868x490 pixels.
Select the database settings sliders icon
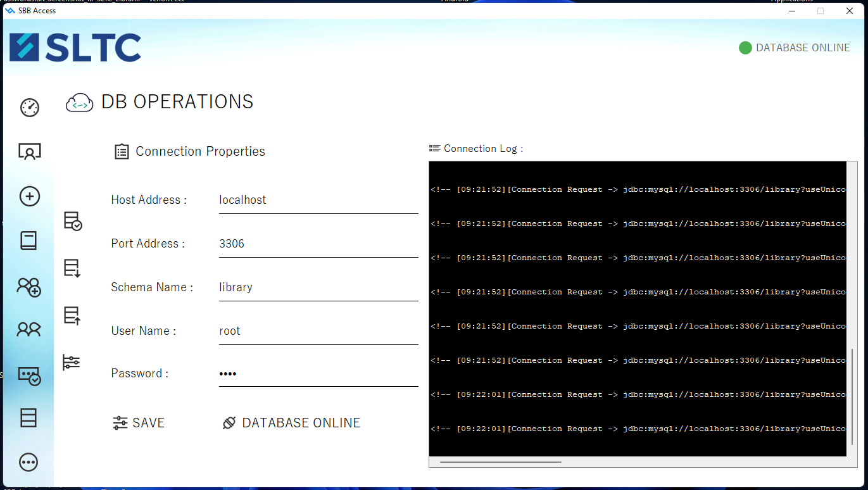pos(72,362)
